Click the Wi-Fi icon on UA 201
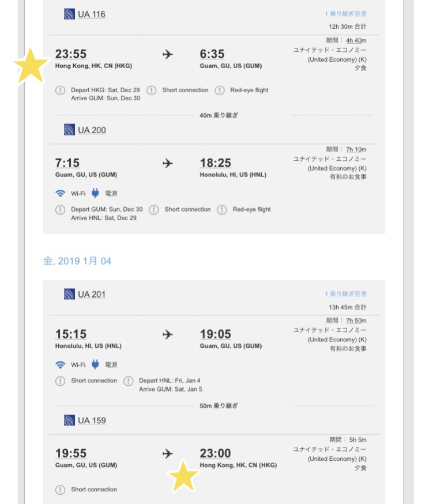Image resolution: width=429 pixels, height=504 pixels. (x=60, y=365)
